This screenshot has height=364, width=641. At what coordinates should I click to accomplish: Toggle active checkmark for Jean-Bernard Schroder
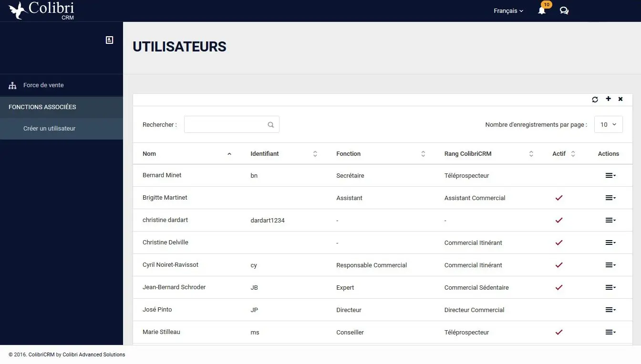click(x=559, y=287)
